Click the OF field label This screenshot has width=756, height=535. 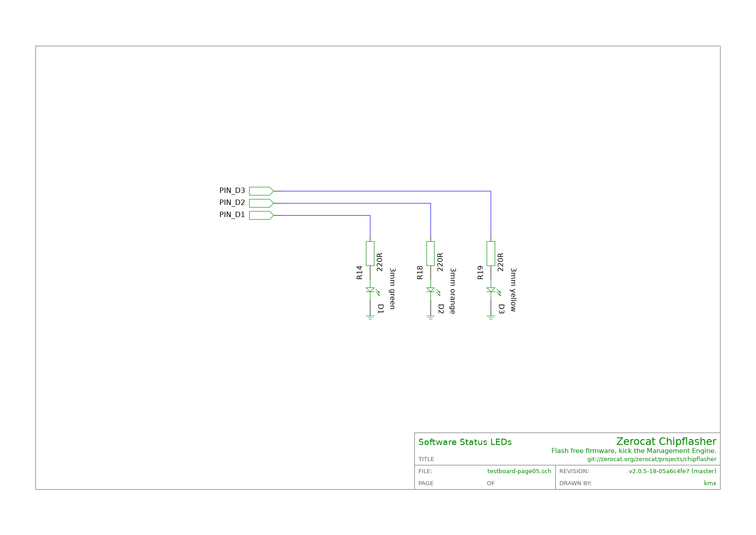pyautogui.click(x=491, y=483)
